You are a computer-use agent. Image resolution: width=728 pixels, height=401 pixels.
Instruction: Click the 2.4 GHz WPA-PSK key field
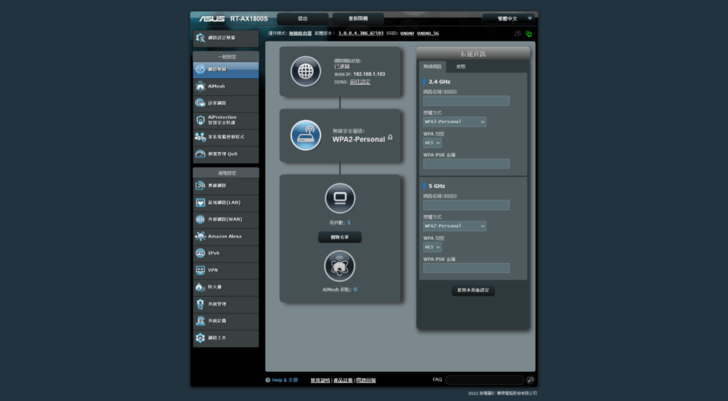click(x=466, y=163)
